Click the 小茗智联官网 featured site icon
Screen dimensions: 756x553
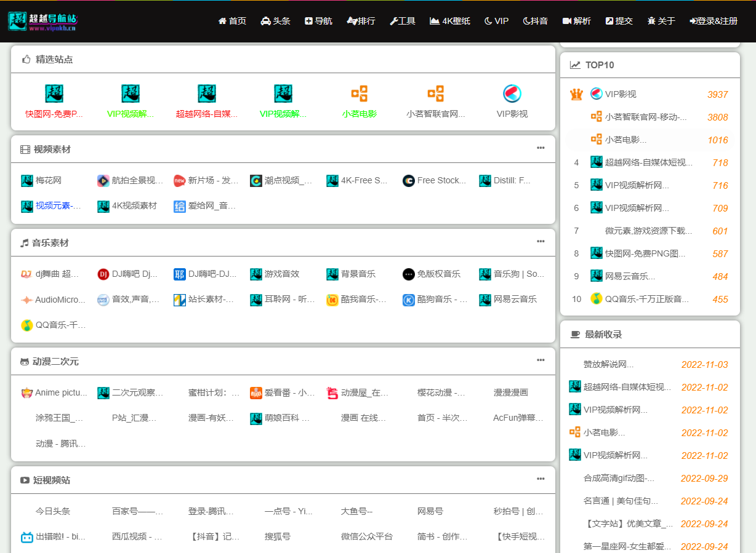click(436, 93)
